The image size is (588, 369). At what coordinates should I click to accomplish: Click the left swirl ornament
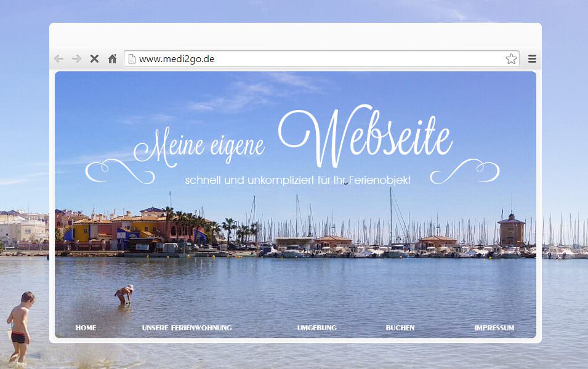coord(120,171)
